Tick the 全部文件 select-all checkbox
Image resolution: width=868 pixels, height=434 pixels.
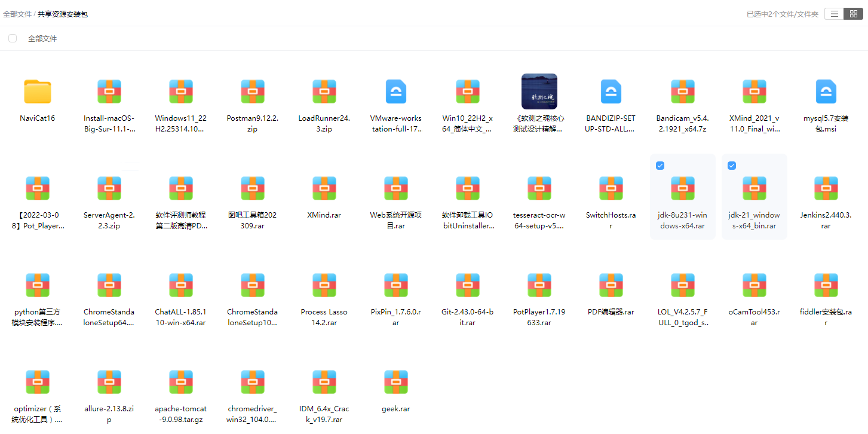click(x=13, y=38)
